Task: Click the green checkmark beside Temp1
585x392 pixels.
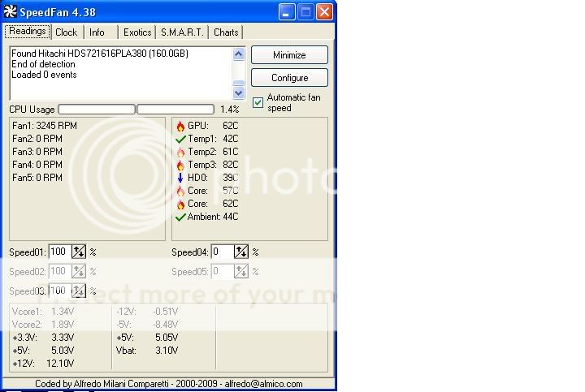Action: tap(180, 139)
